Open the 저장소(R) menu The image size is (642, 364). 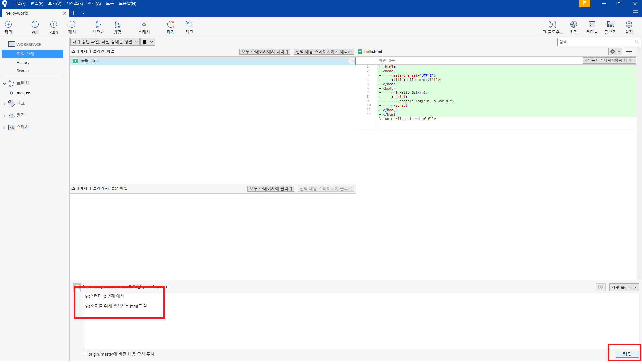74,4
